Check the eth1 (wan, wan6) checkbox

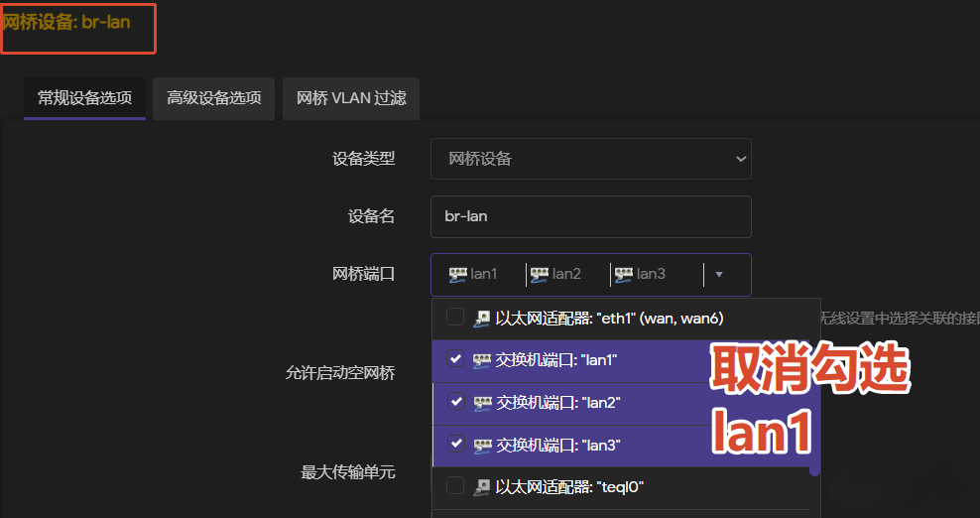click(455, 318)
